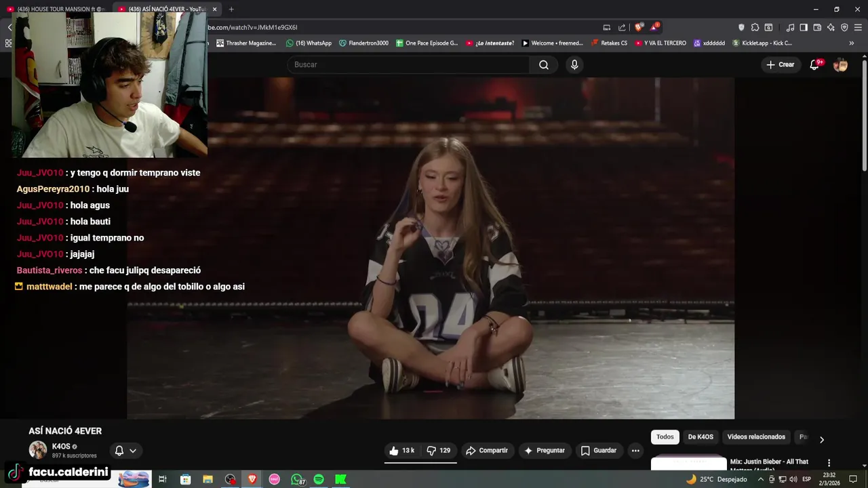
Task: Open Y VA EL TERCERO bookmark
Action: click(x=660, y=43)
